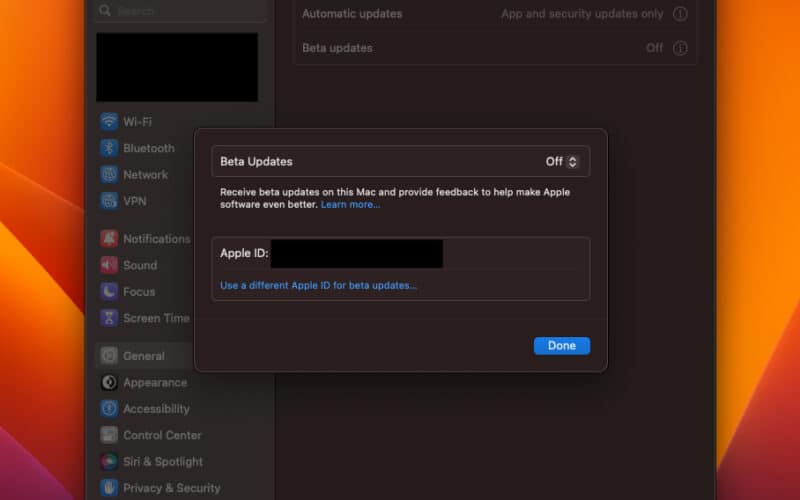Click App and security updates only value
This screenshot has width=800, height=500.
pos(582,14)
